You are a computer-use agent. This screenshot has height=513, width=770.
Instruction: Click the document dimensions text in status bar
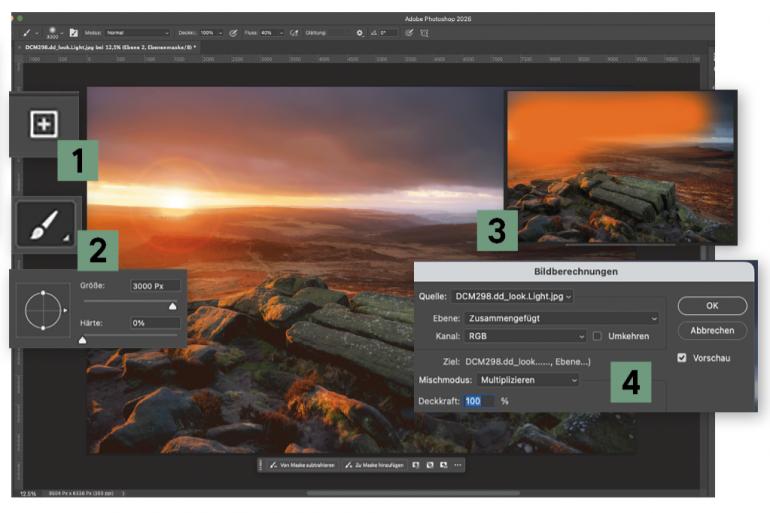pyautogui.click(x=82, y=493)
